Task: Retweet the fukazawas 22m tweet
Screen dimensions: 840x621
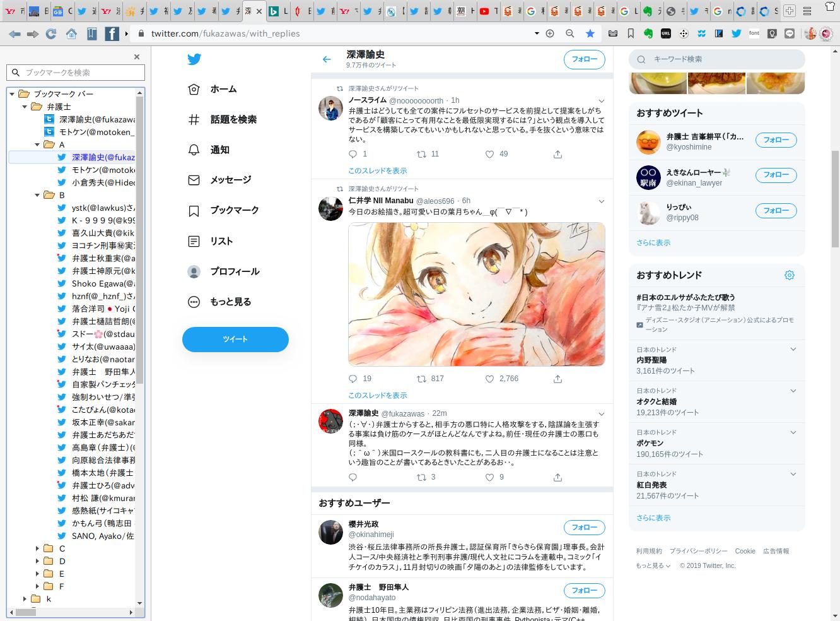Action: tap(421, 478)
